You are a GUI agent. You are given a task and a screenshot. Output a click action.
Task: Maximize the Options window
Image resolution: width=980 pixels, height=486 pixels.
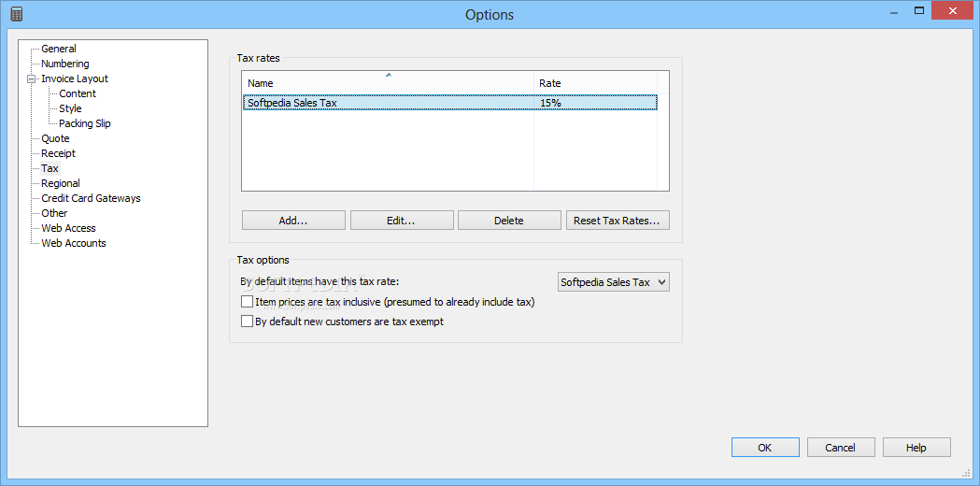[x=918, y=10]
